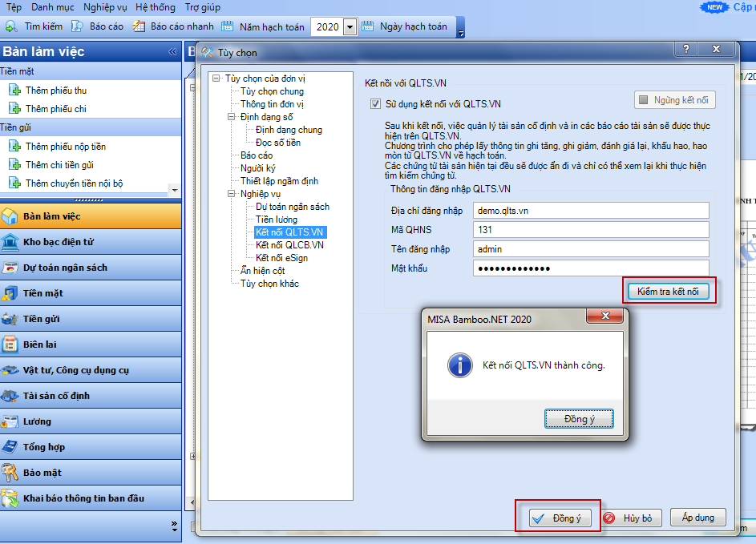Screen dimensions: 756x544
Task: Select Định dạng chung tree item
Action: pos(289,130)
